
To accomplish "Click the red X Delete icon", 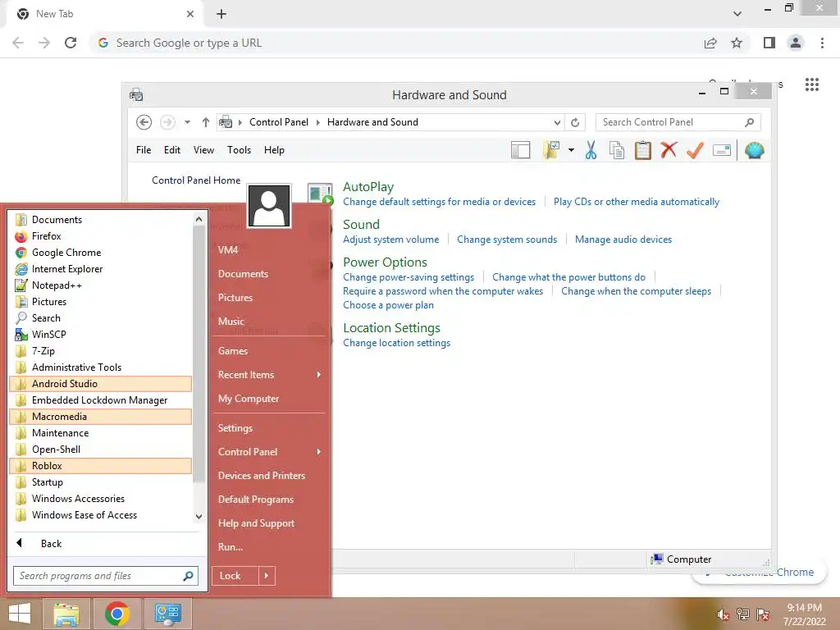I will [x=669, y=150].
